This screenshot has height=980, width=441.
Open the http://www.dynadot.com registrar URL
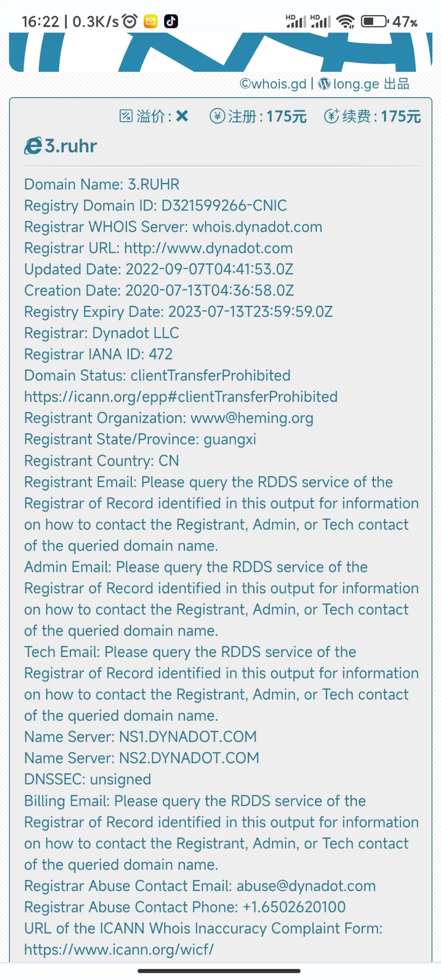point(208,248)
